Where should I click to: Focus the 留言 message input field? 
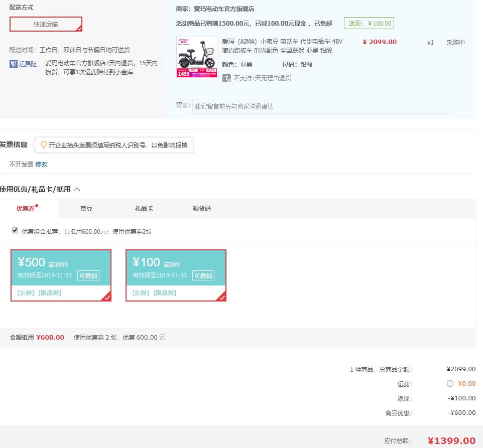click(x=321, y=106)
